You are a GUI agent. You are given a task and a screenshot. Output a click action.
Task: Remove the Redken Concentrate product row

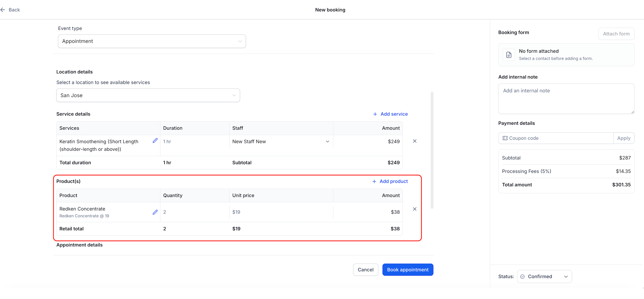pos(415,209)
